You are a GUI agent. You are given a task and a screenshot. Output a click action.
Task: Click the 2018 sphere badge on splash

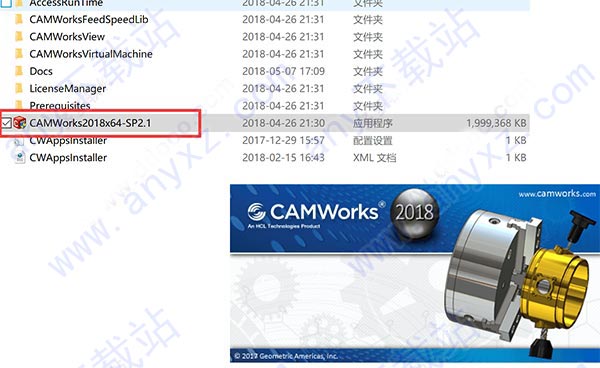click(x=414, y=212)
